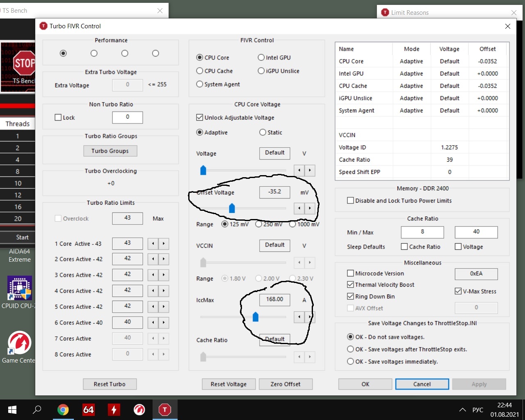Viewport: 525px width, 420px height.
Task: Select iGPU Unslice radio option
Action: [278, 71]
